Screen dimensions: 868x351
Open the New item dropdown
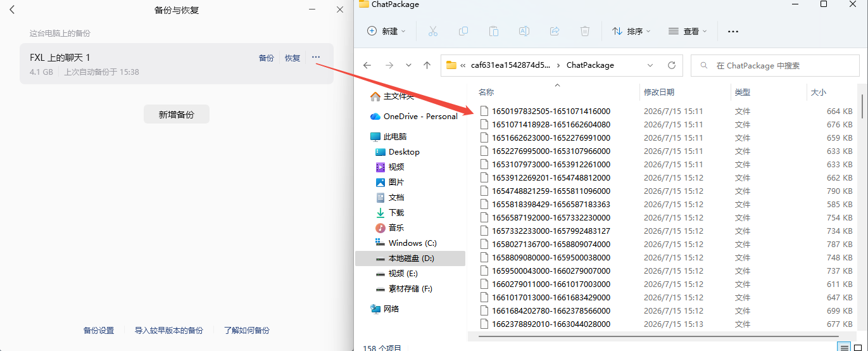point(386,31)
